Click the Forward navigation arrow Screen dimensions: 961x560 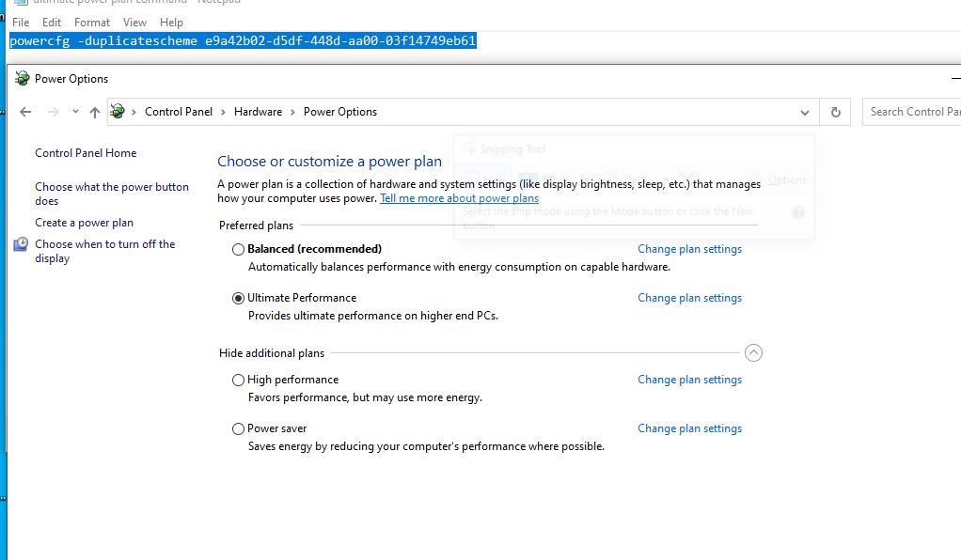(53, 112)
